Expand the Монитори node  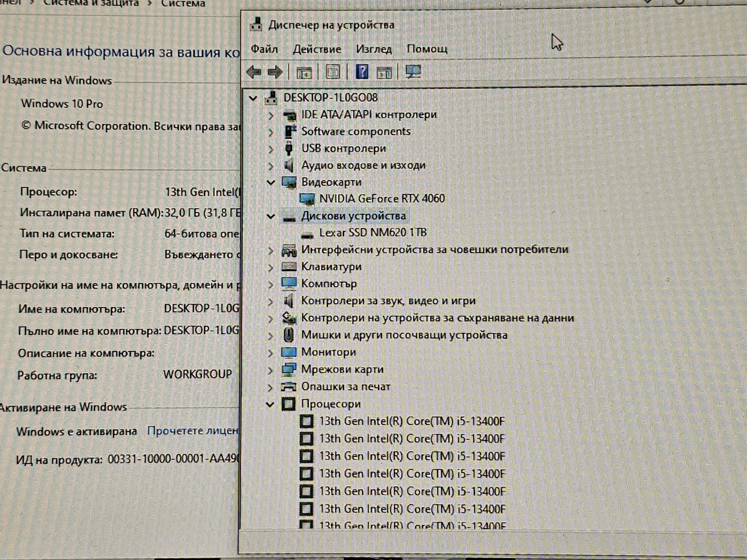[x=270, y=353]
